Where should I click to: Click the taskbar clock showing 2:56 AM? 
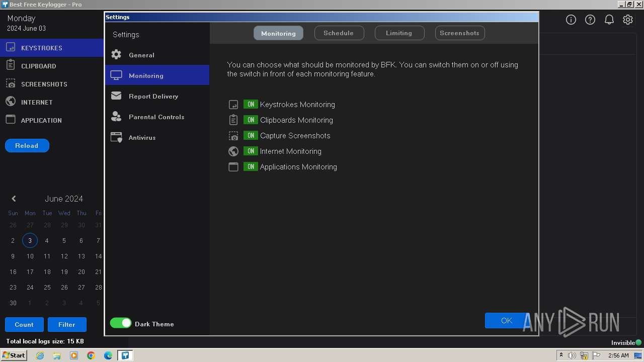pyautogui.click(x=618, y=355)
